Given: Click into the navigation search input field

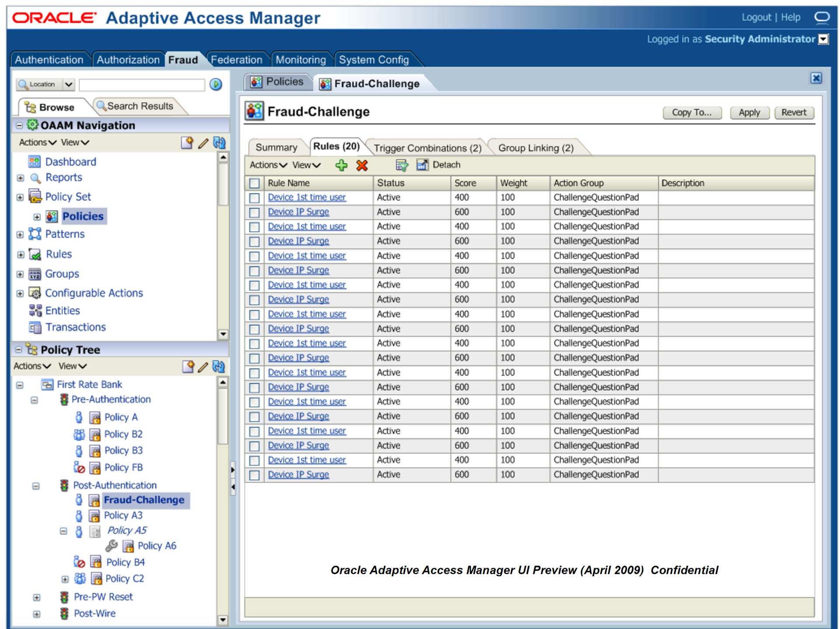Looking at the screenshot, I should coord(142,84).
